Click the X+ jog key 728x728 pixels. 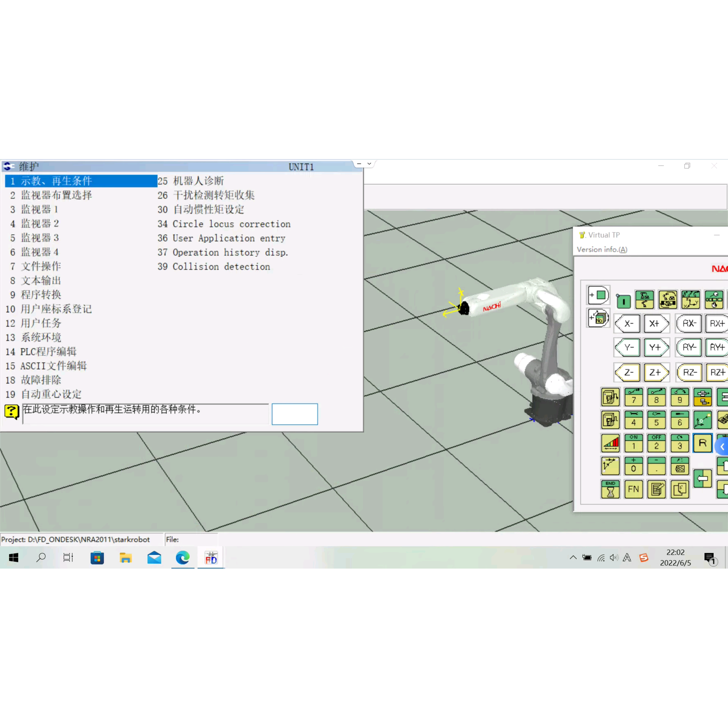pyautogui.click(x=656, y=324)
